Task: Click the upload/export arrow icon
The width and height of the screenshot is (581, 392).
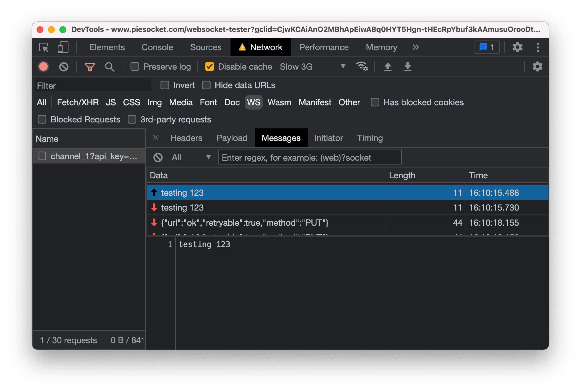Action: [x=388, y=66]
